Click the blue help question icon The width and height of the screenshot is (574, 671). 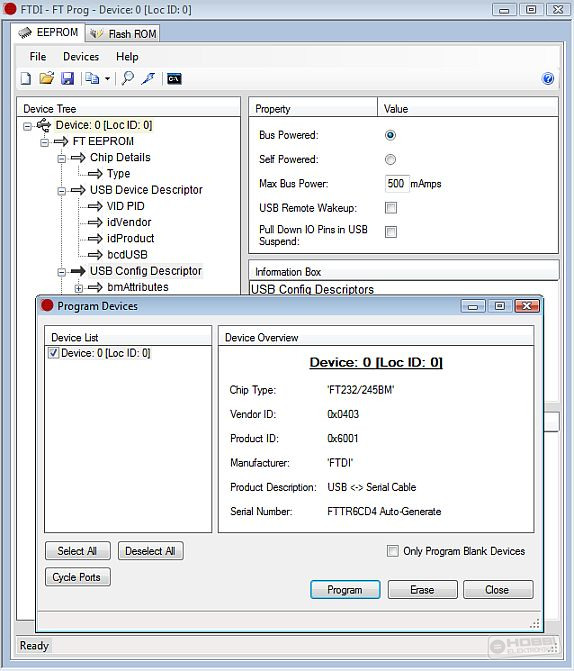click(548, 79)
